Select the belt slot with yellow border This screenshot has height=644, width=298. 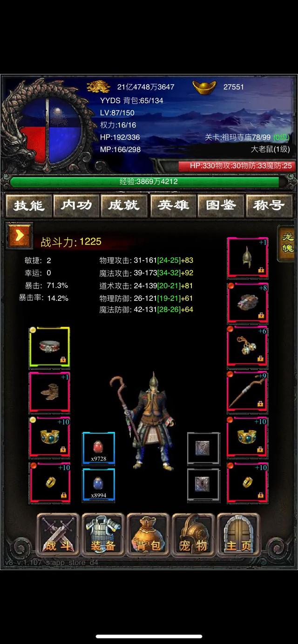tap(49, 347)
